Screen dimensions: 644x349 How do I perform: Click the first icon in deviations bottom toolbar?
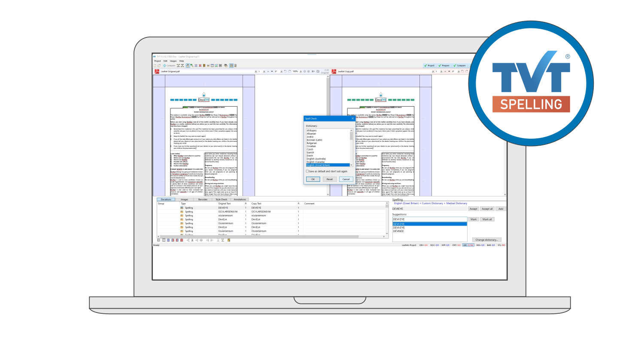click(x=158, y=240)
